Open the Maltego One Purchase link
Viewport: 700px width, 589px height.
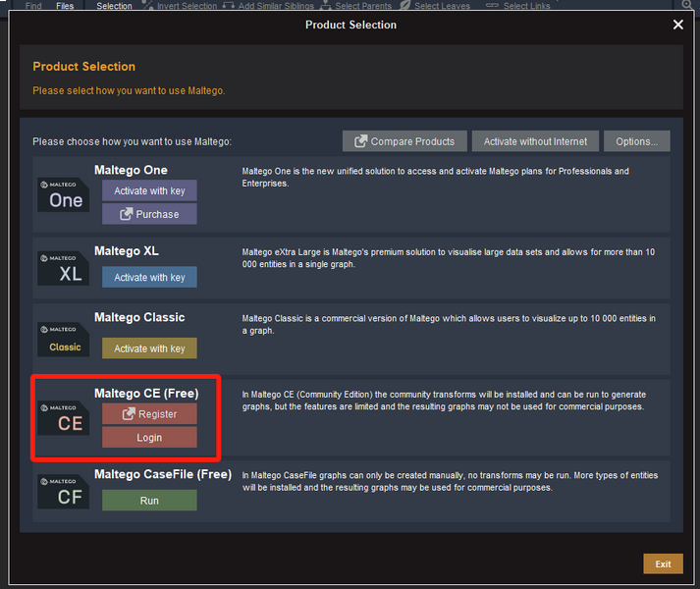149,214
